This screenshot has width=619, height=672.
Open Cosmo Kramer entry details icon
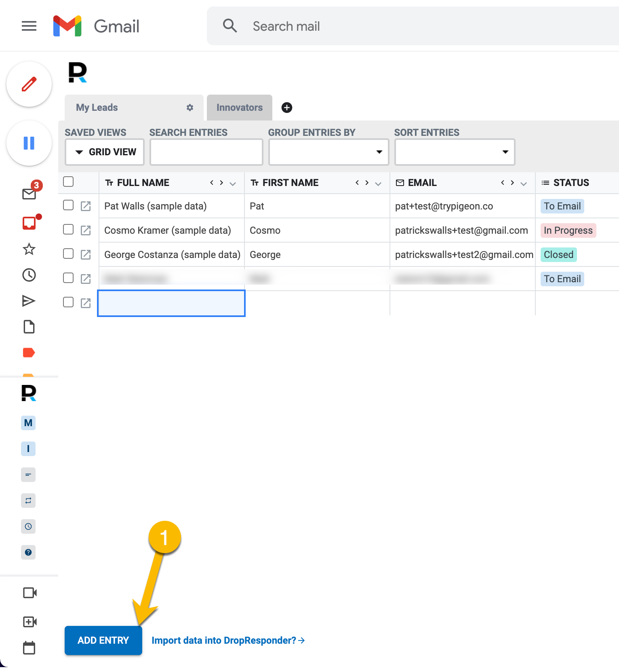click(x=86, y=230)
